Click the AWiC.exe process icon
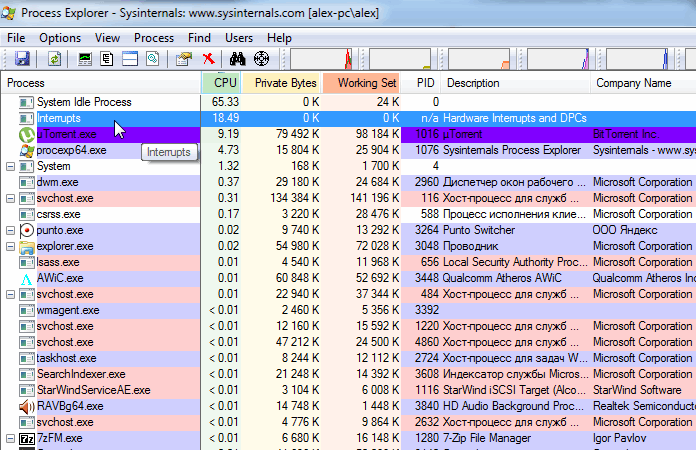Viewport: 696px width, 450px height. 27,279
